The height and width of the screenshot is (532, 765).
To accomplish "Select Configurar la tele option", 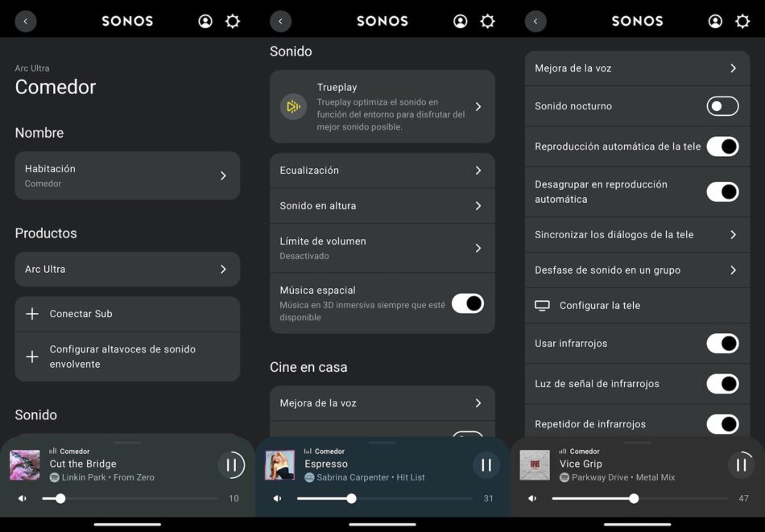I will (x=637, y=306).
